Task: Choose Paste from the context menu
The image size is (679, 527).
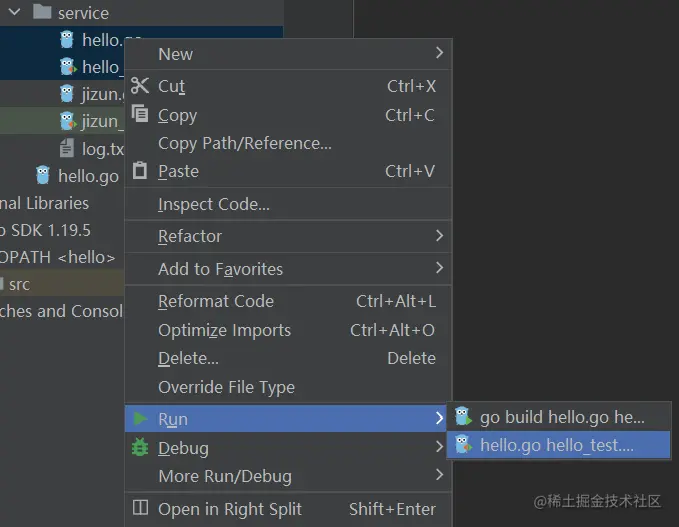Action: 288,171
